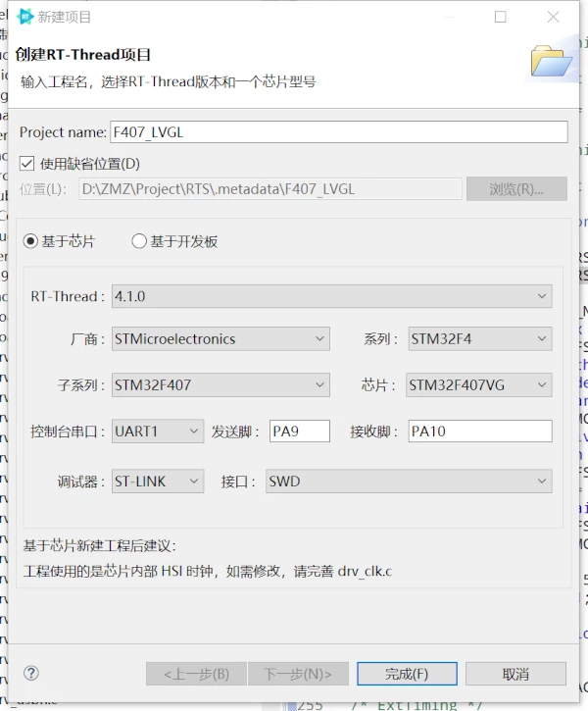Click the 接收脚 PA10 input field

[x=480, y=431]
